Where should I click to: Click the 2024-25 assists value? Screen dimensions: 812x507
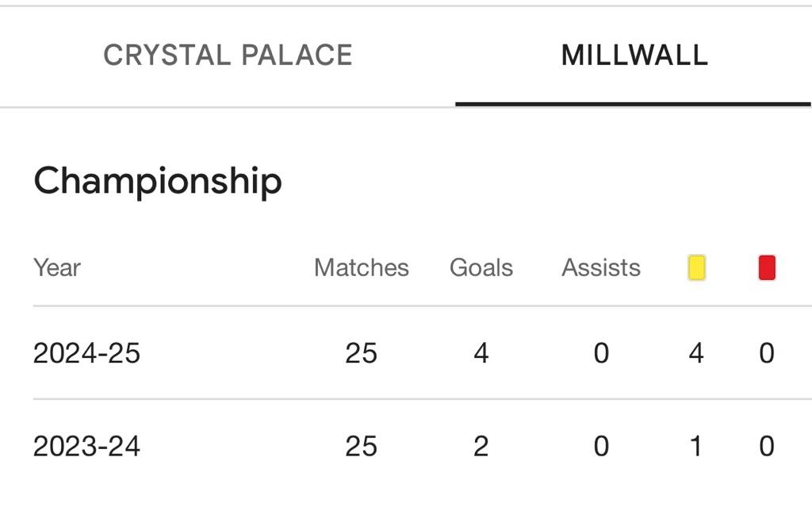(x=601, y=353)
